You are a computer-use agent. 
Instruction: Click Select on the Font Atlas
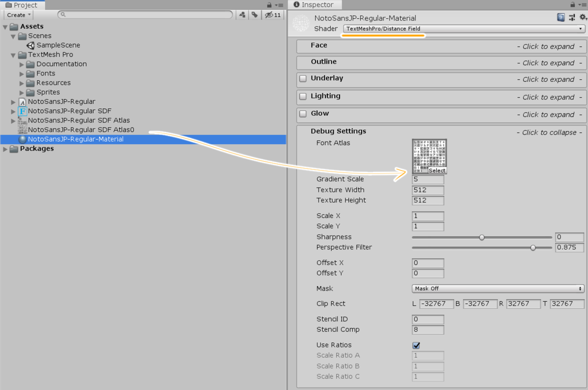[437, 171]
